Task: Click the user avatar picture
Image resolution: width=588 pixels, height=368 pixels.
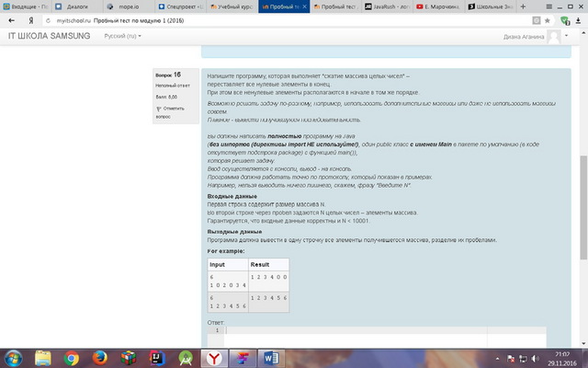Action: [553, 37]
